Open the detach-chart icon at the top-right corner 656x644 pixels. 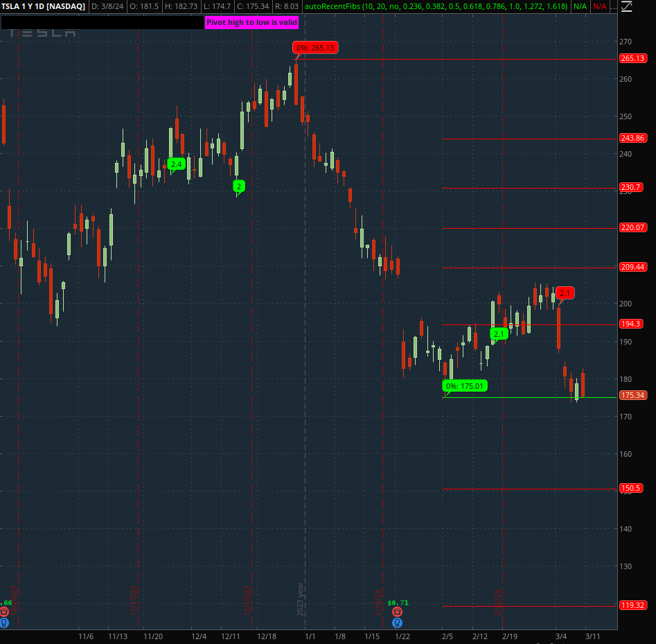[627, 6]
